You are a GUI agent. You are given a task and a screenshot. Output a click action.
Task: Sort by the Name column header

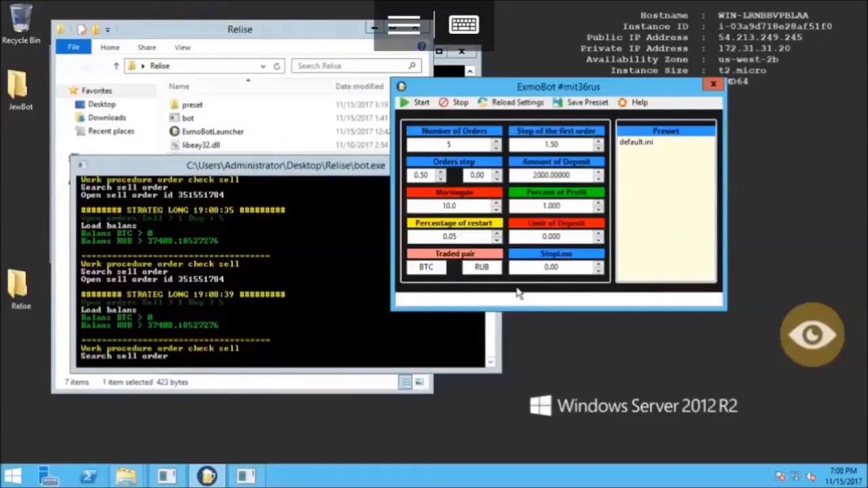[179, 86]
